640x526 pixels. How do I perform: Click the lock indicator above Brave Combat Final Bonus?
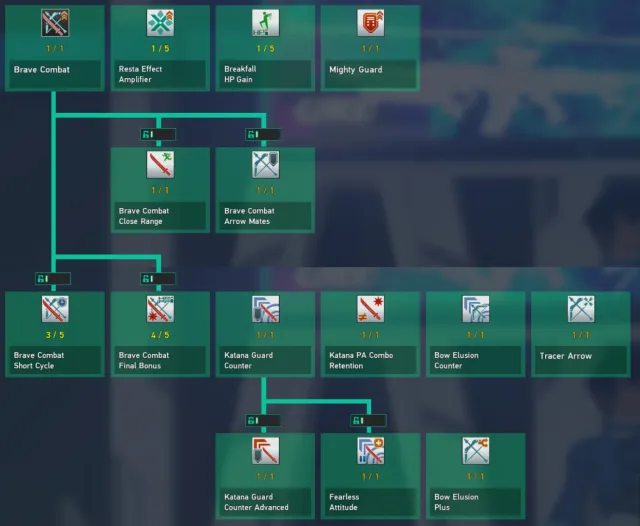[x=160, y=278]
